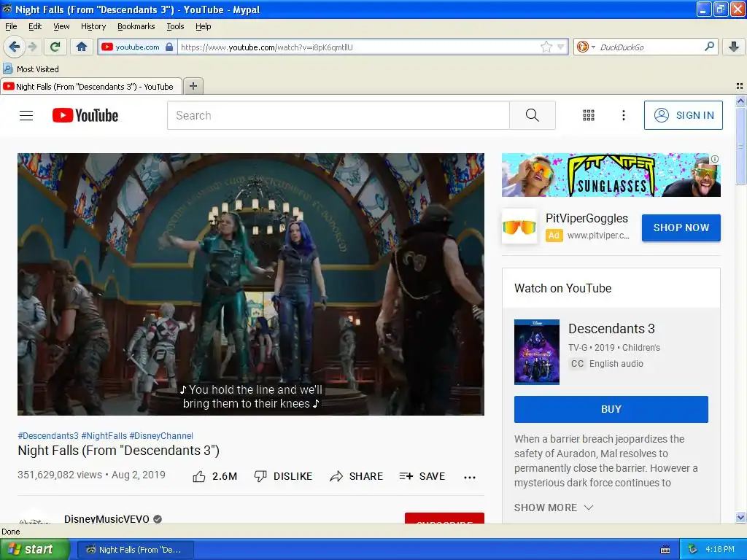Open the browser downloads arrow icon
747x560 pixels.
coord(734,47)
